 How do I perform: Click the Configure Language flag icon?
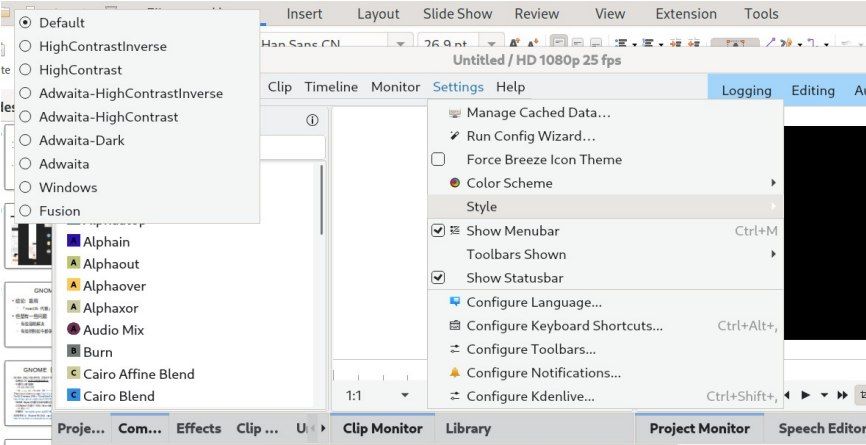pyautogui.click(x=455, y=302)
